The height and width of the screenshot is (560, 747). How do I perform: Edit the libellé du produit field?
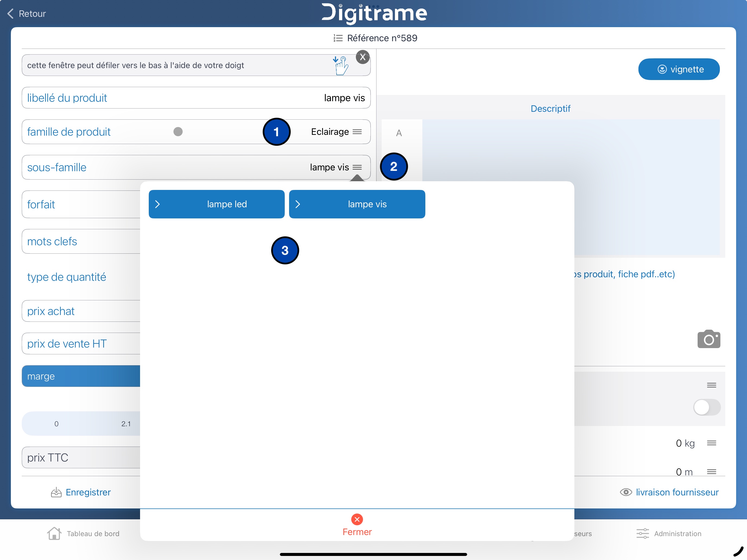196,98
